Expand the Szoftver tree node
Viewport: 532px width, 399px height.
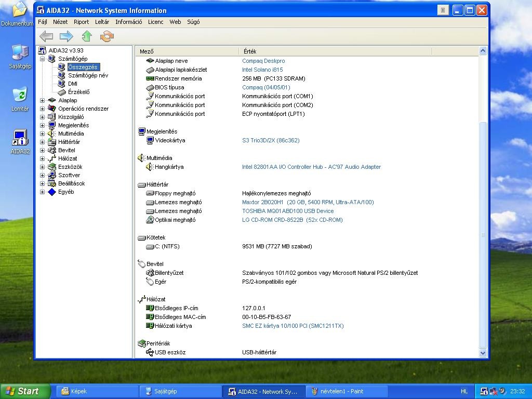pos(43,176)
